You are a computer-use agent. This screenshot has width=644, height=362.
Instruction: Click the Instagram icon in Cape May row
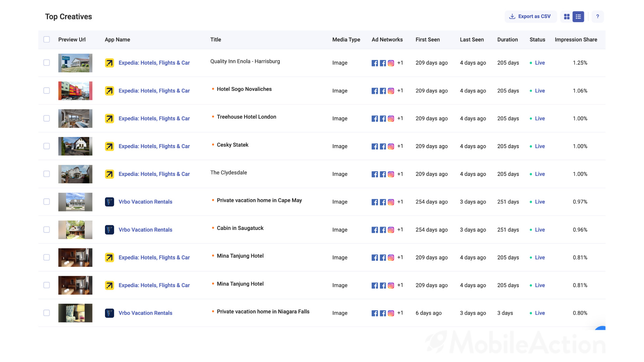click(x=391, y=202)
